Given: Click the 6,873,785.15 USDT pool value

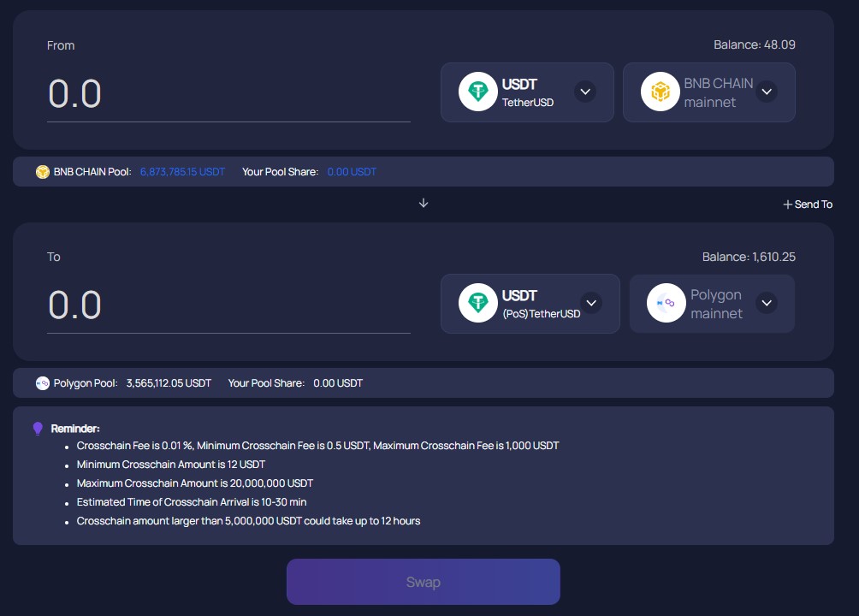Looking at the screenshot, I should [182, 171].
